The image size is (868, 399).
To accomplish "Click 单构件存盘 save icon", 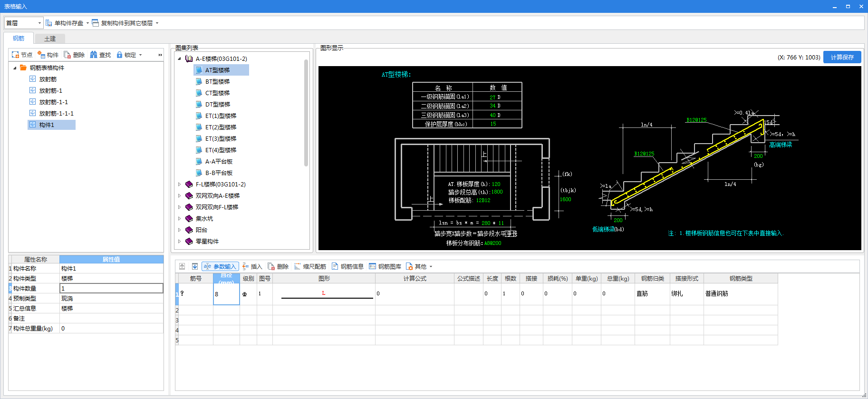I will click(48, 23).
